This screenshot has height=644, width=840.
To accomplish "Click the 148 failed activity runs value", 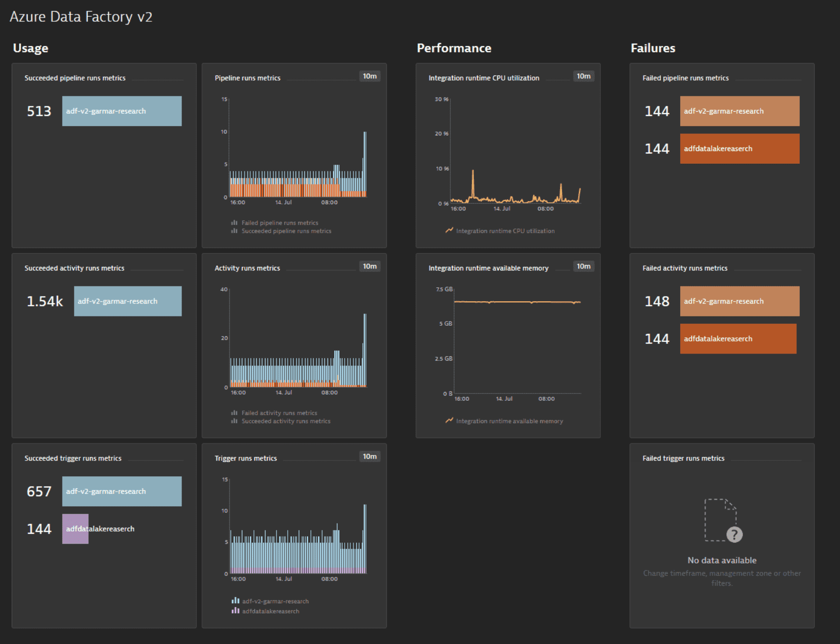I will [657, 301].
